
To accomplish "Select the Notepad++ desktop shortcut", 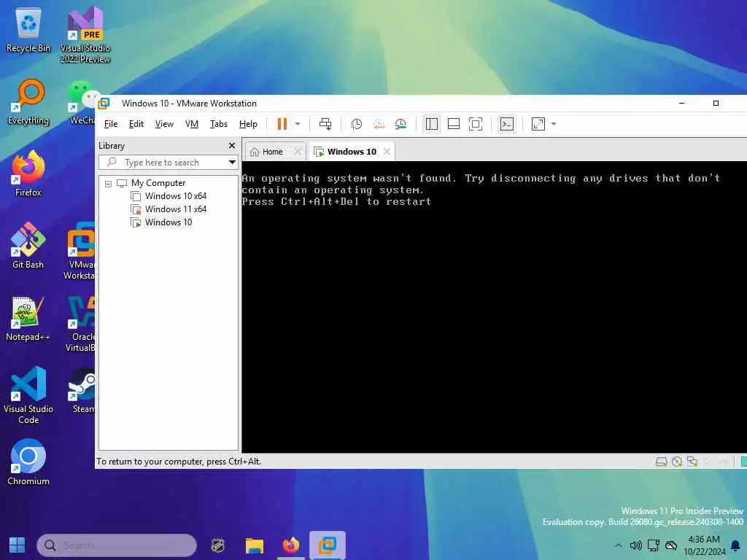I will point(28,319).
